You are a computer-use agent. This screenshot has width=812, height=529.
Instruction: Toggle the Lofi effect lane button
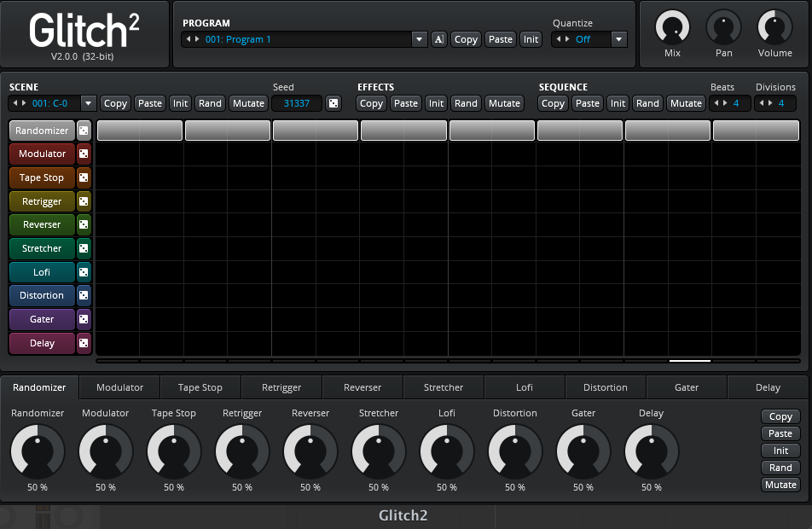pos(42,272)
